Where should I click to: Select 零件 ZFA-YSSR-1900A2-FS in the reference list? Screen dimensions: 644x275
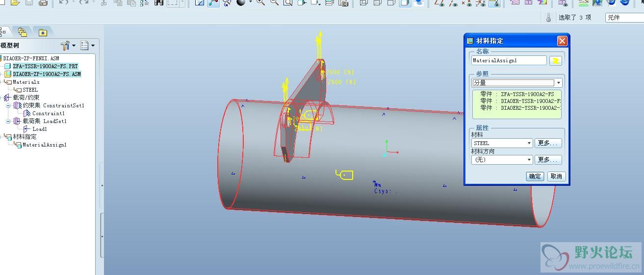tap(517, 94)
